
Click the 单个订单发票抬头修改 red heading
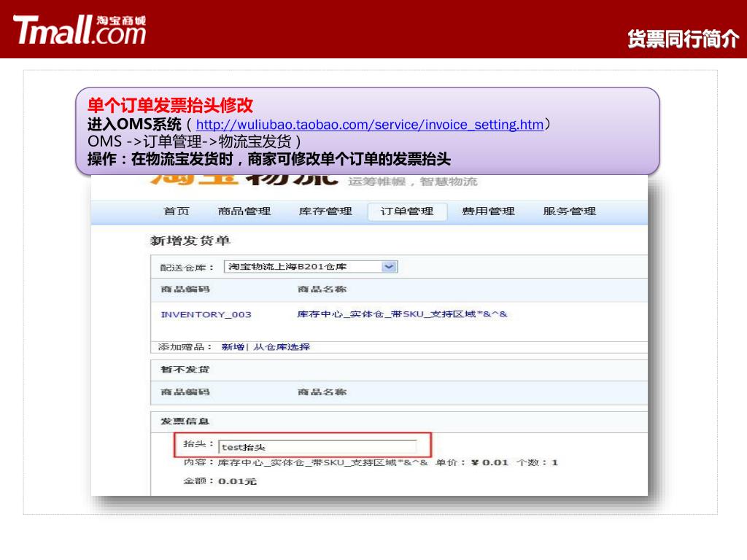click(170, 105)
